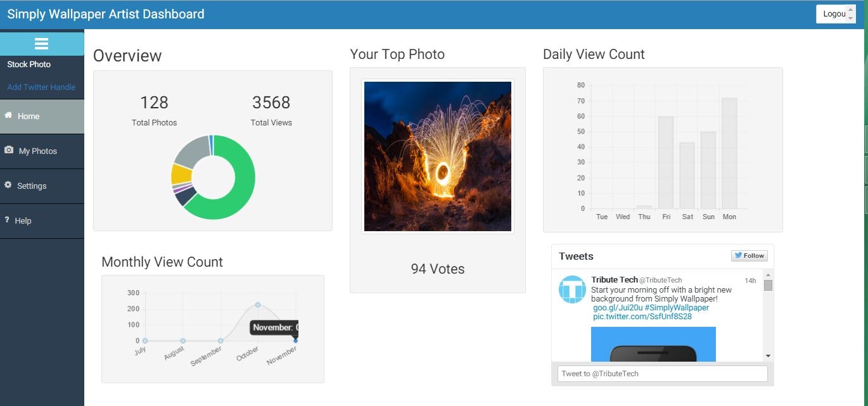Click the Fri bar in Daily View Count
Viewport: 868px width, 406px height.
(666, 163)
